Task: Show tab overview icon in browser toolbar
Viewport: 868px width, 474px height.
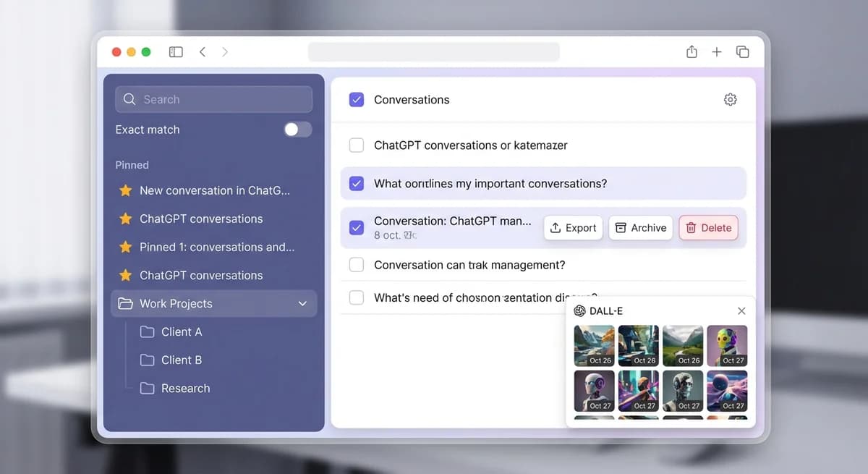Action: pos(742,52)
